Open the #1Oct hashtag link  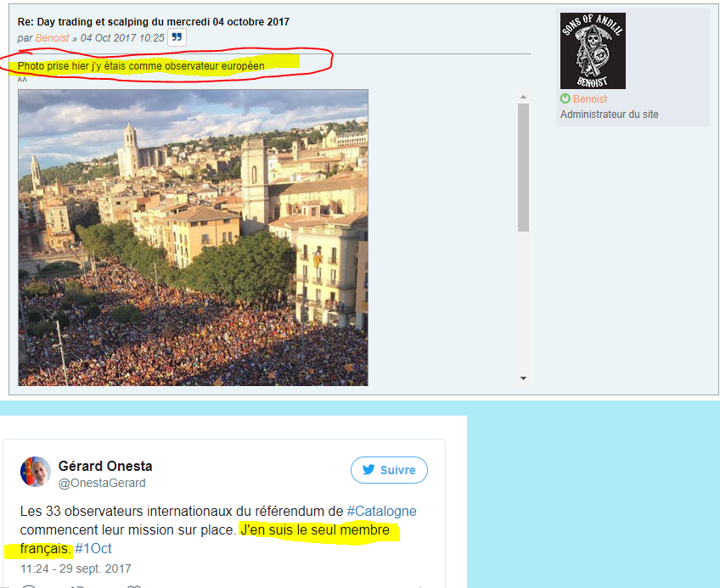93,548
